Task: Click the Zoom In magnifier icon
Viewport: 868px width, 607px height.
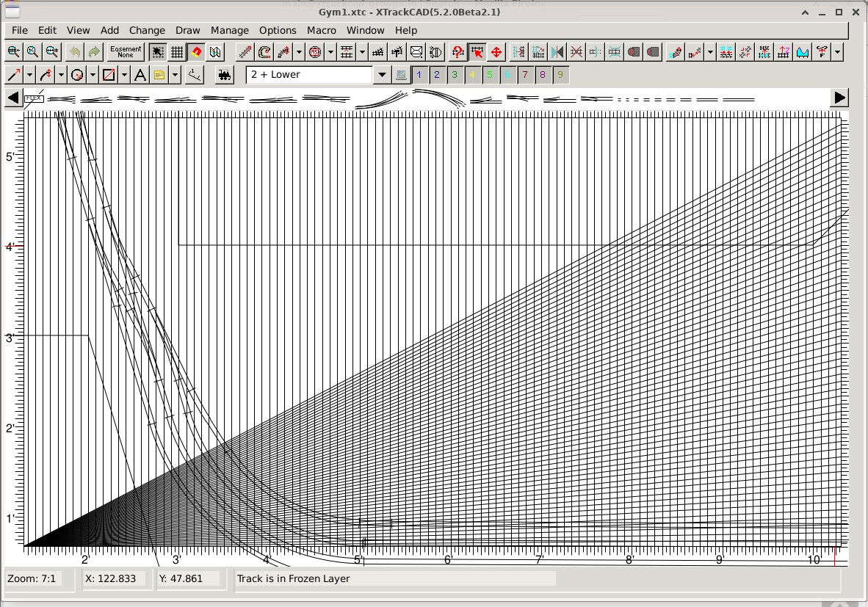Action: [13, 52]
